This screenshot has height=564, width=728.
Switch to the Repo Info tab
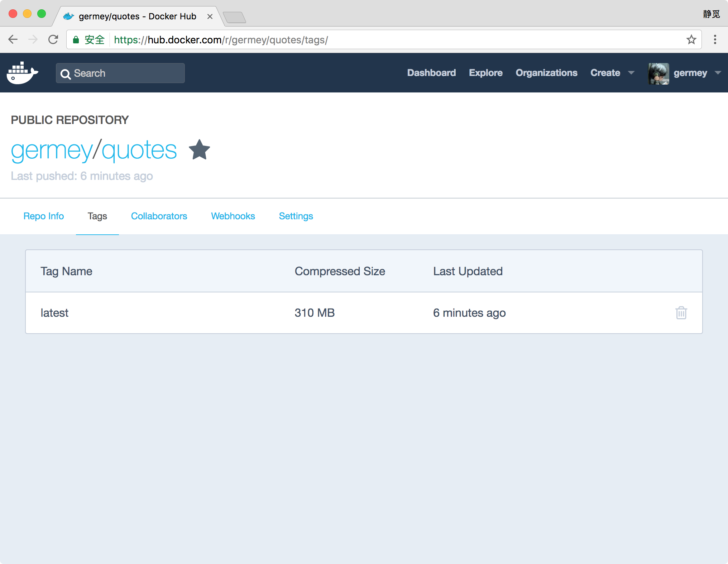coord(44,216)
